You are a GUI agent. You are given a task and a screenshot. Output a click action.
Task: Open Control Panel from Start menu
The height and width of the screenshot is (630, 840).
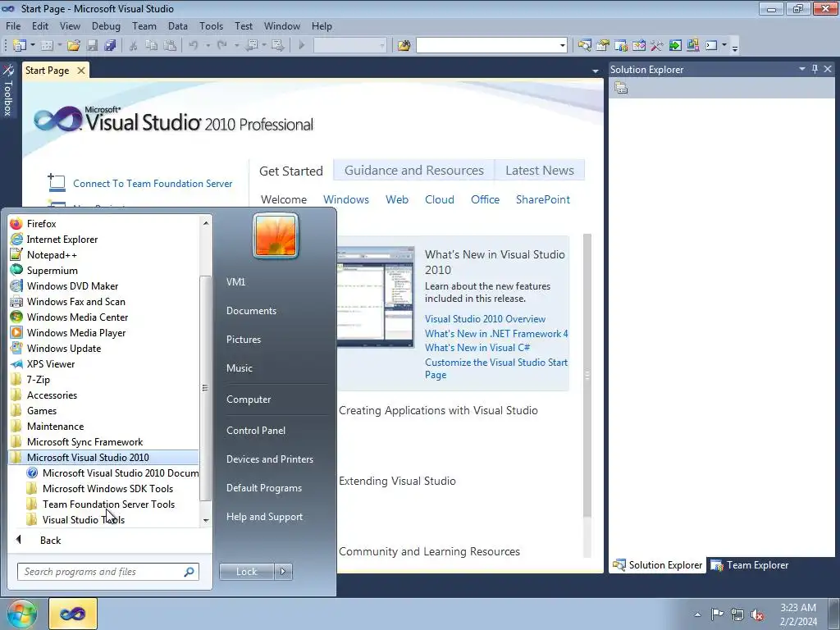256,430
